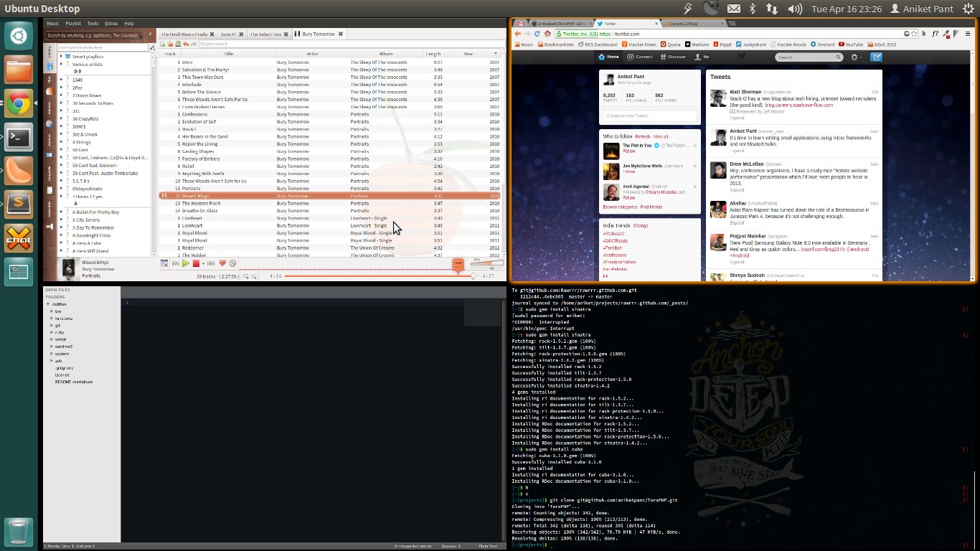Open the Hacker News bookmark
980x551 pixels.
pos(639,44)
